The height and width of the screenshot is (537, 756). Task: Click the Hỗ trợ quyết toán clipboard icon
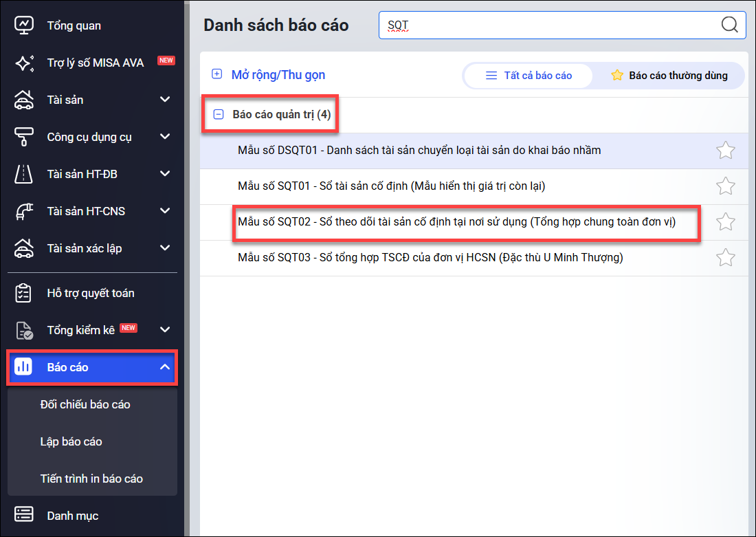tap(24, 294)
